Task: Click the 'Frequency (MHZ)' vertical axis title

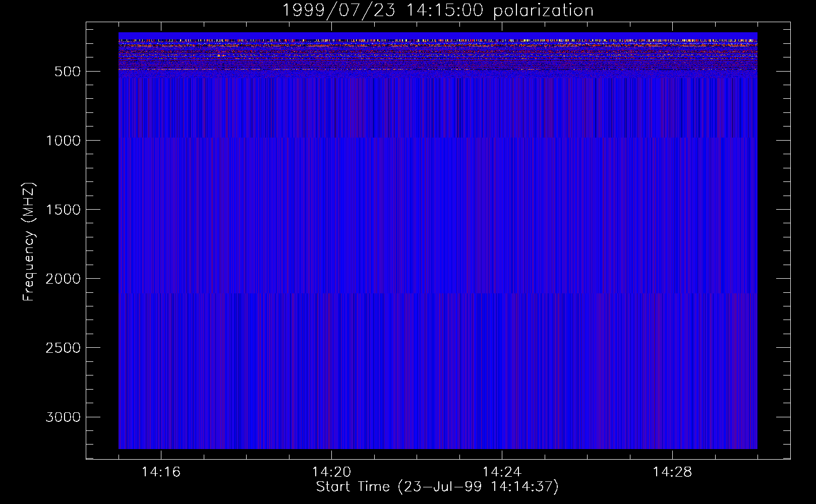Action: [x=29, y=242]
